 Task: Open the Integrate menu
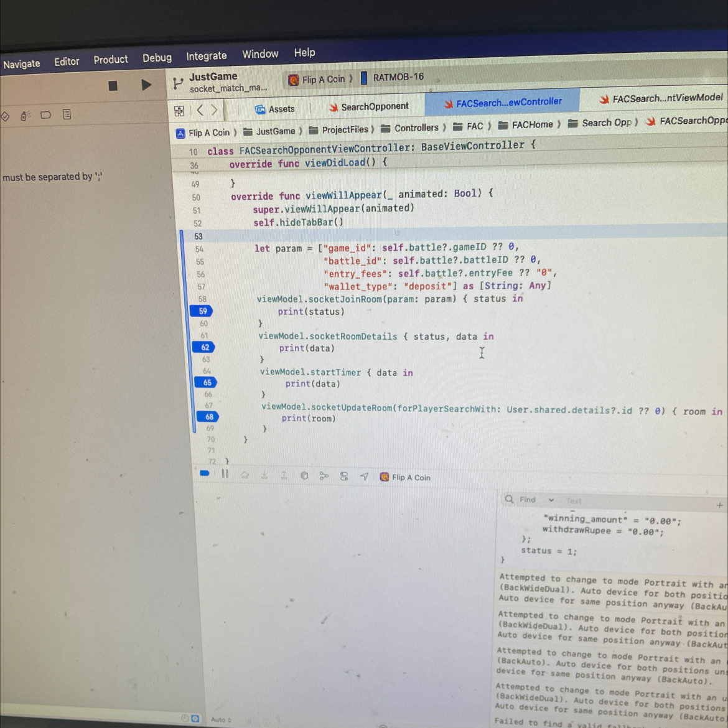pyautogui.click(x=207, y=56)
